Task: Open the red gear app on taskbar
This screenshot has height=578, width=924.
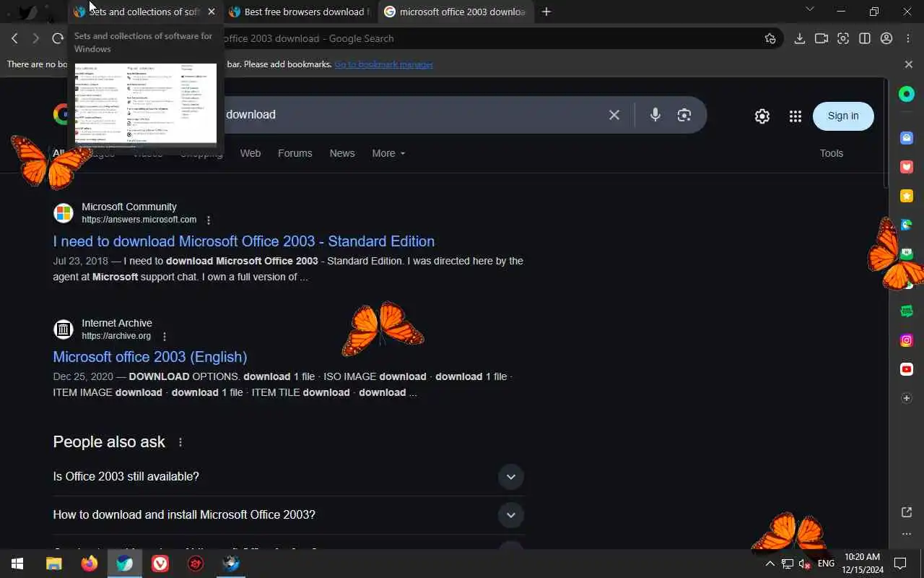Action: [x=196, y=564]
